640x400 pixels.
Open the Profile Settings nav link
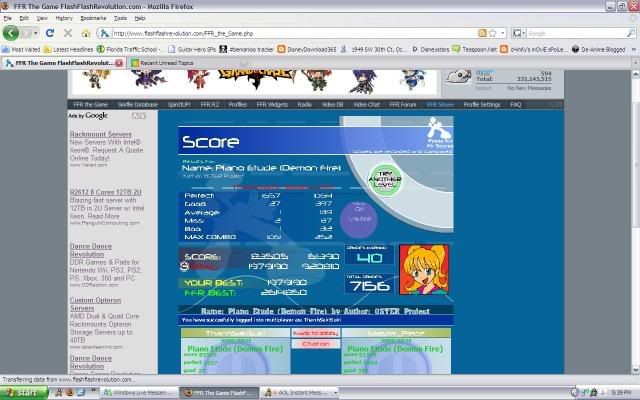(x=482, y=104)
